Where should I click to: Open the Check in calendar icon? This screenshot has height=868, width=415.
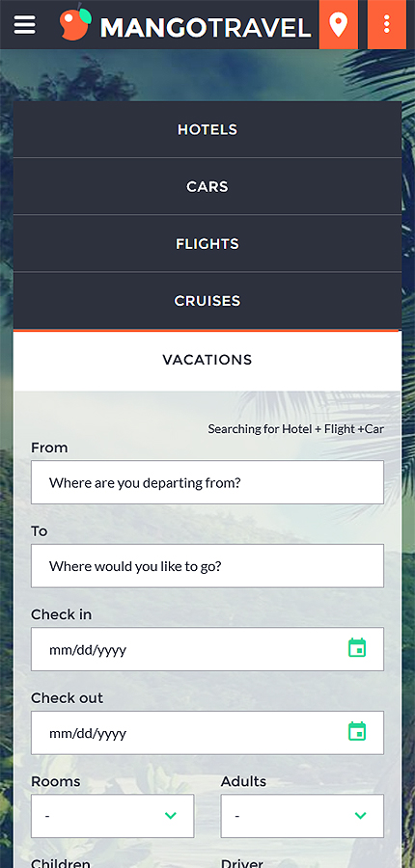click(x=357, y=648)
